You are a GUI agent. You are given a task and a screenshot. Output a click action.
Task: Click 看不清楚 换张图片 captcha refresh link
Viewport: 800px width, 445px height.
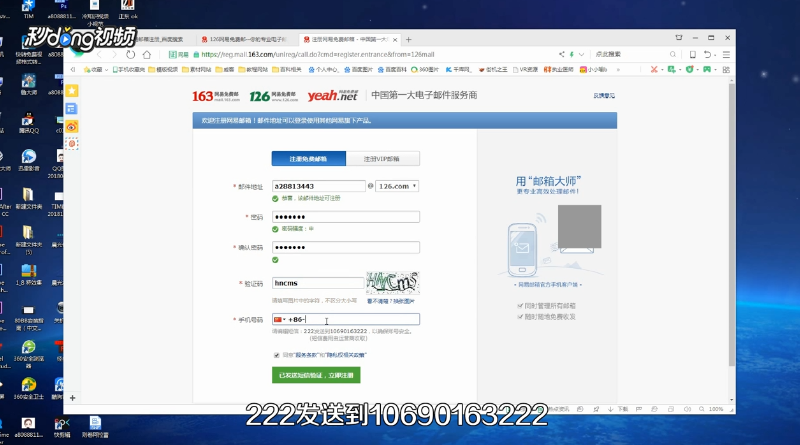coord(391,301)
